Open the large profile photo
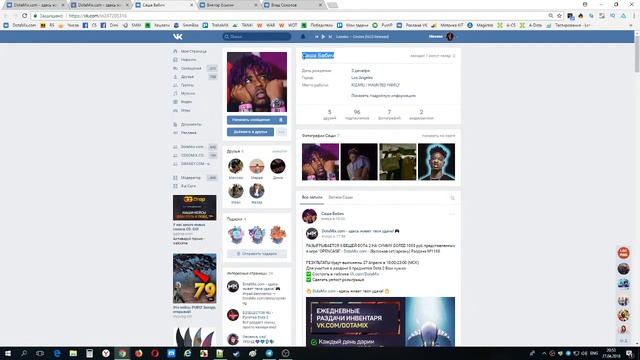 (x=257, y=82)
